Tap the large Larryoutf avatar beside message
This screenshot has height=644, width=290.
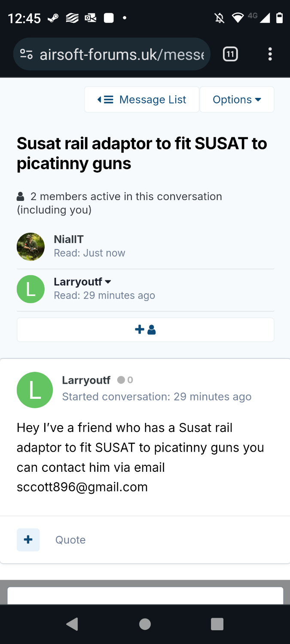click(35, 390)
